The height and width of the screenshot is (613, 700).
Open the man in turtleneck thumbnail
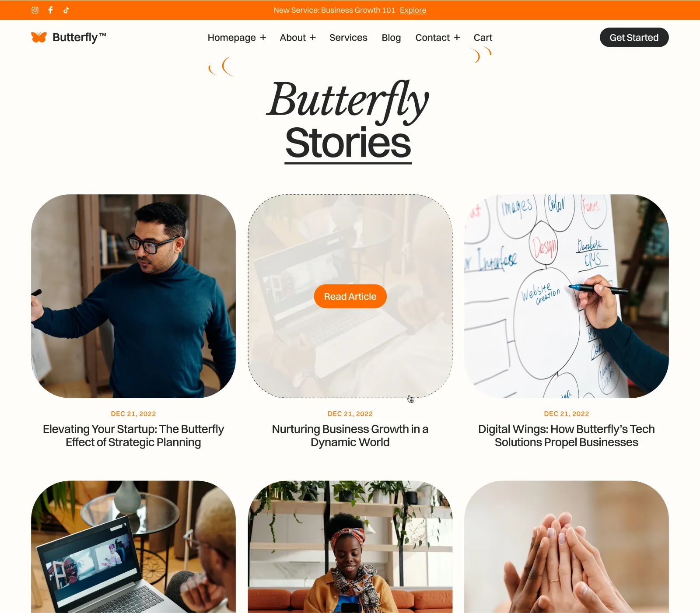coord(133,296)
